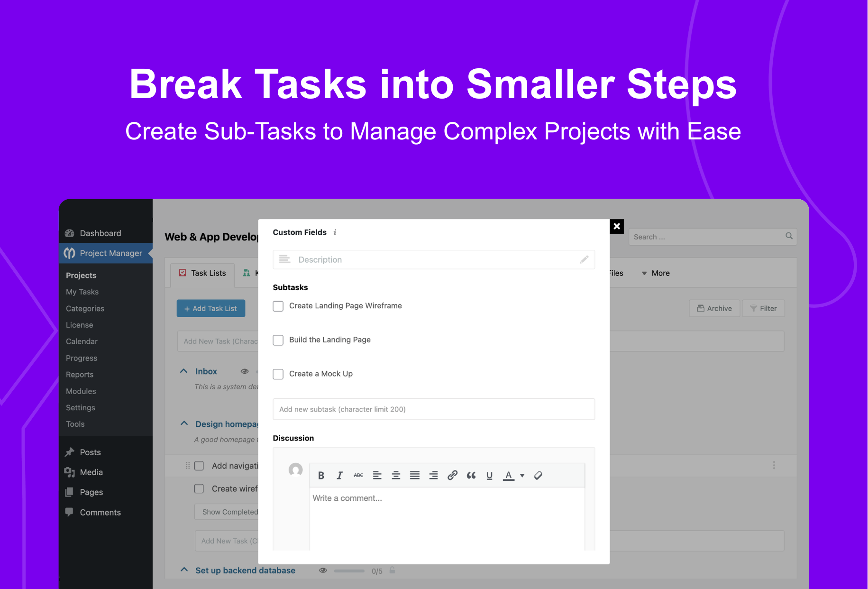Expand the More menu
The width and height of the screenshot is (868, 589).
[656, 273]
